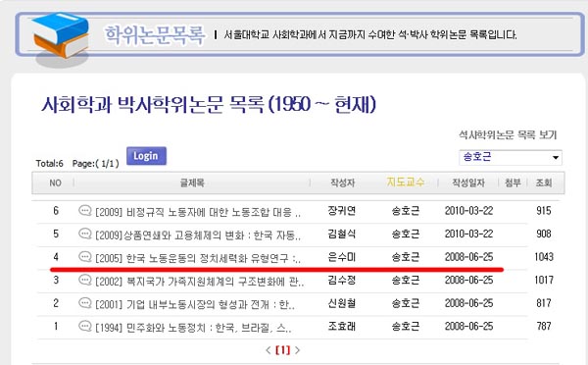Click author name 신원철
588x365 pixels.
click(342, 303)
